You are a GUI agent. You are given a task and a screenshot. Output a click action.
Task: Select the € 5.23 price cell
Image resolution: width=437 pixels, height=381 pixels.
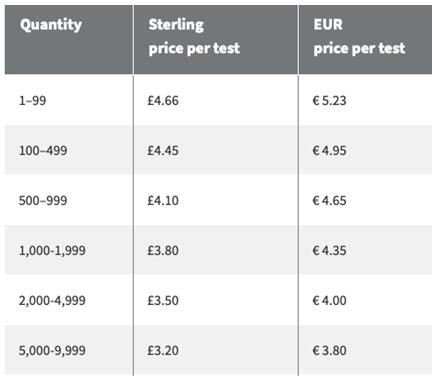coord(329,100)
